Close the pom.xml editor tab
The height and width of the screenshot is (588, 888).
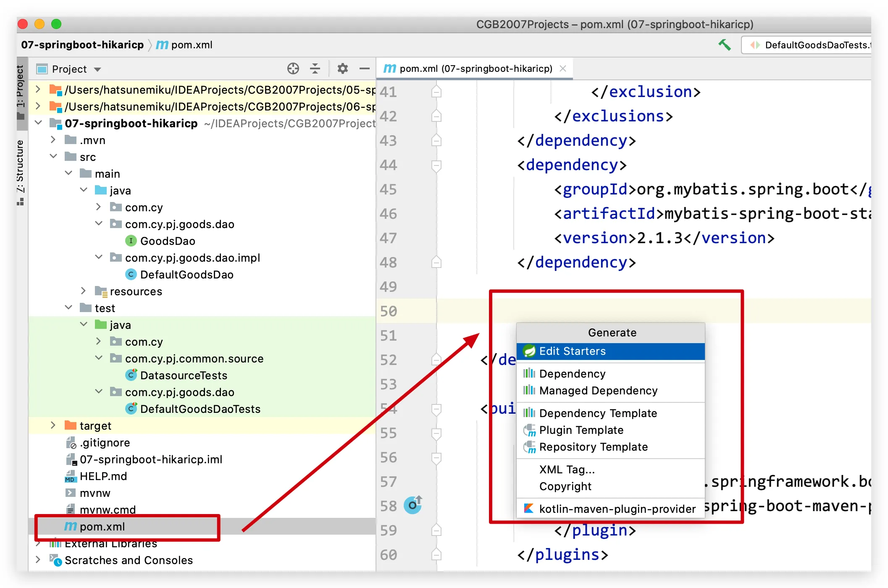pyautogui.click(x=563, y=68)
